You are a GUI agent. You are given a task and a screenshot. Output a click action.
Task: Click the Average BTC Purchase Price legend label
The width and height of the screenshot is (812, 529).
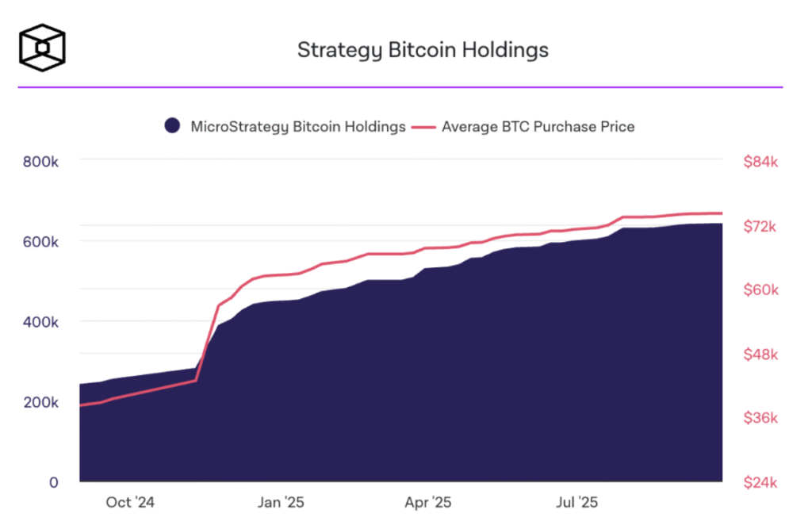click(x=538, y=127)
